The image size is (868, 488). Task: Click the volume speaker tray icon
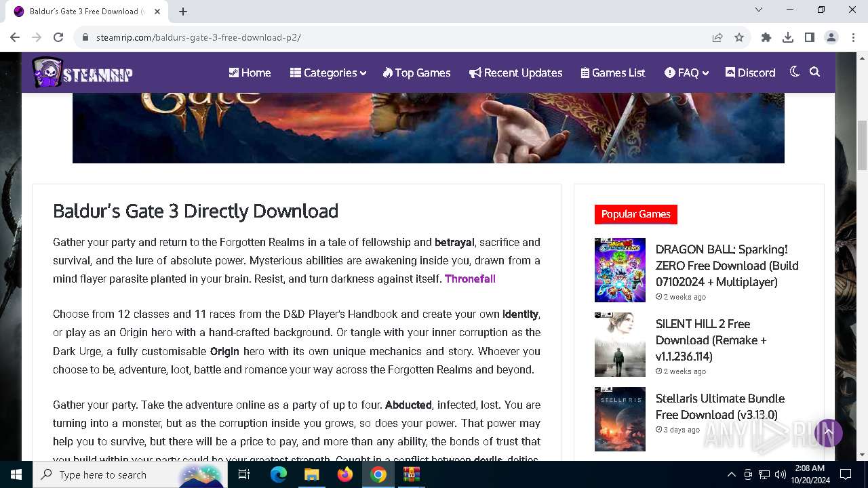pos(781,474)
